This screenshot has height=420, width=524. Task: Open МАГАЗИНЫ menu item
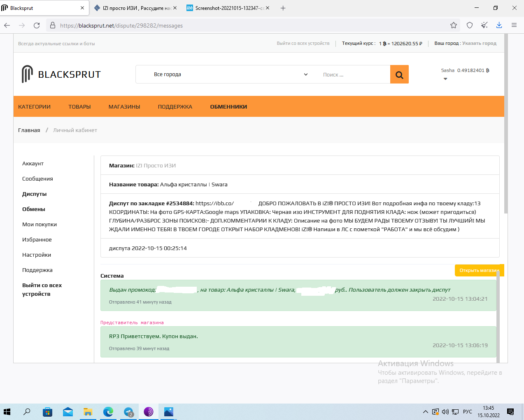pyautogui.click(x=124, y=107)
